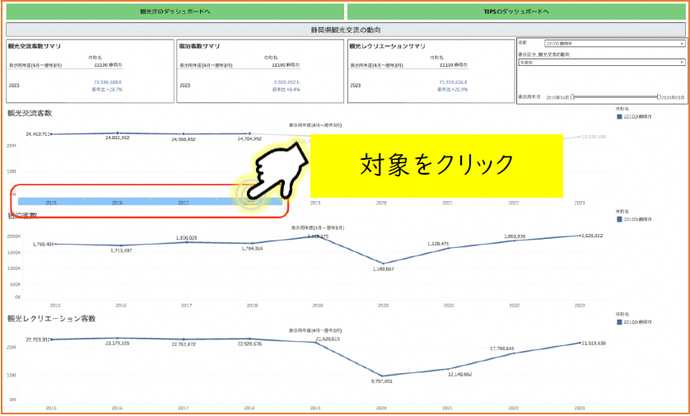The height and width of the screenshot is (416, 690).
Task: Click the right handle of 表示用年月 slider
Action: 657,97
